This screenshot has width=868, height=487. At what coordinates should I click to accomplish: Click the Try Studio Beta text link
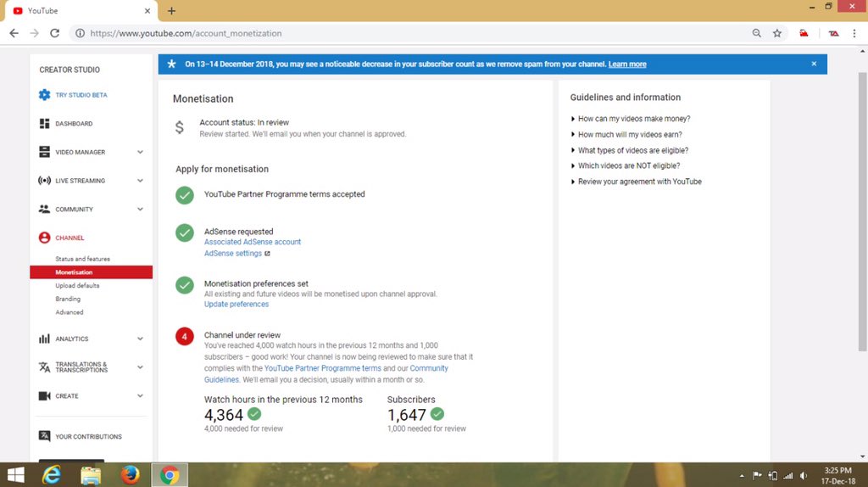tap(81, 95)
